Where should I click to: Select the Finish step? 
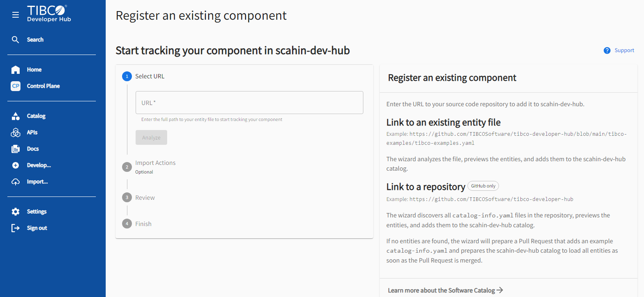tap(143, 224)
